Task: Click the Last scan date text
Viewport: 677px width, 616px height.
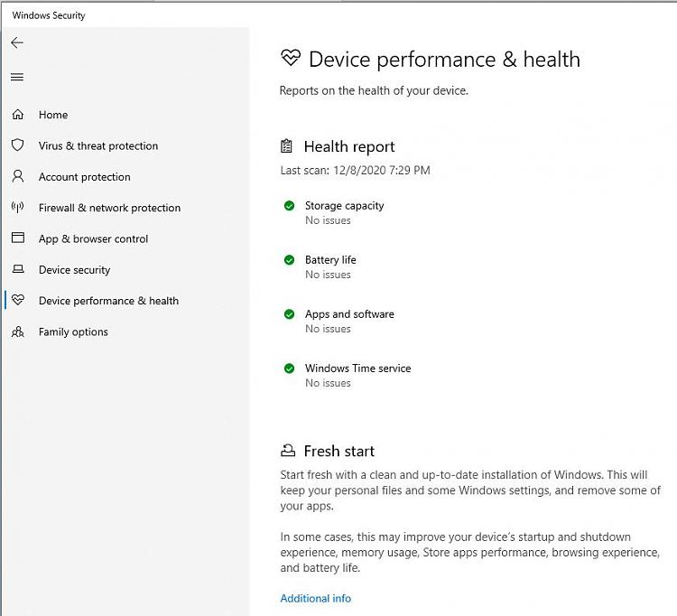Action: [x=356, y=170]
